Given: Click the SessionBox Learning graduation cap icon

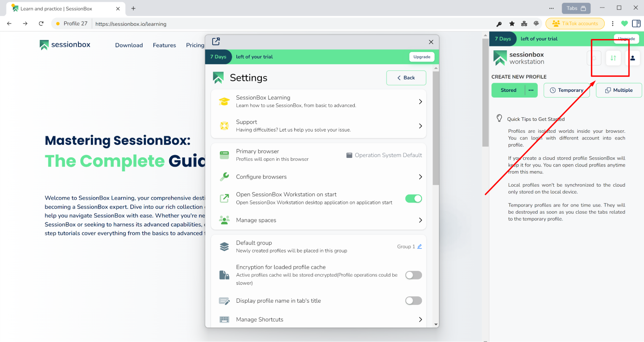Looking at the screenshot, I should click(x=224, y=102).
